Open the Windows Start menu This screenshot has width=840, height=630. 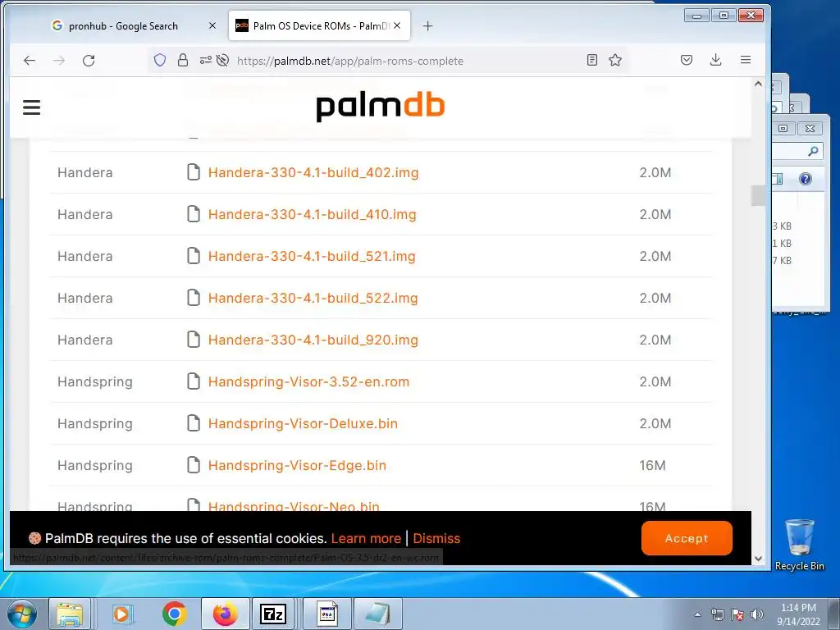[x=22, y=614]
